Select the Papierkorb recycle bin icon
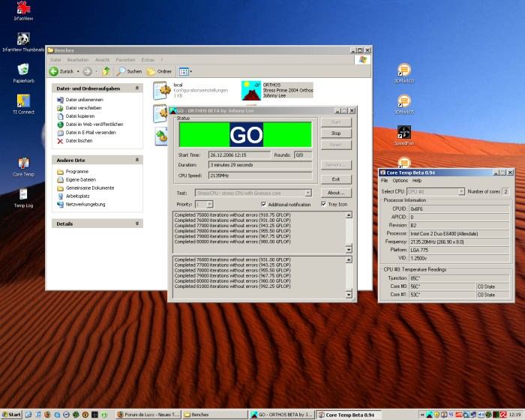This screenshot has height=420, width=525. pyautogui.click(x=23, y=73)
